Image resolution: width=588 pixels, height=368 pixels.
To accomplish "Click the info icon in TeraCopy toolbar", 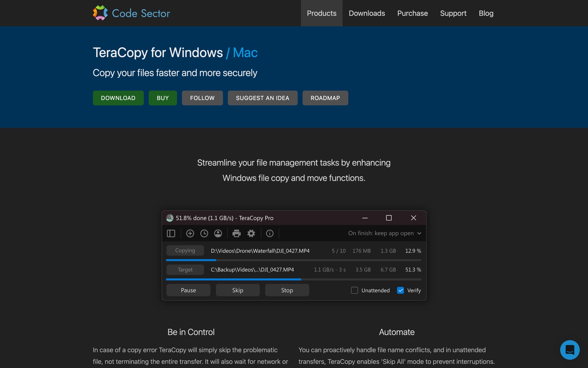I will (x=270, y=233).
